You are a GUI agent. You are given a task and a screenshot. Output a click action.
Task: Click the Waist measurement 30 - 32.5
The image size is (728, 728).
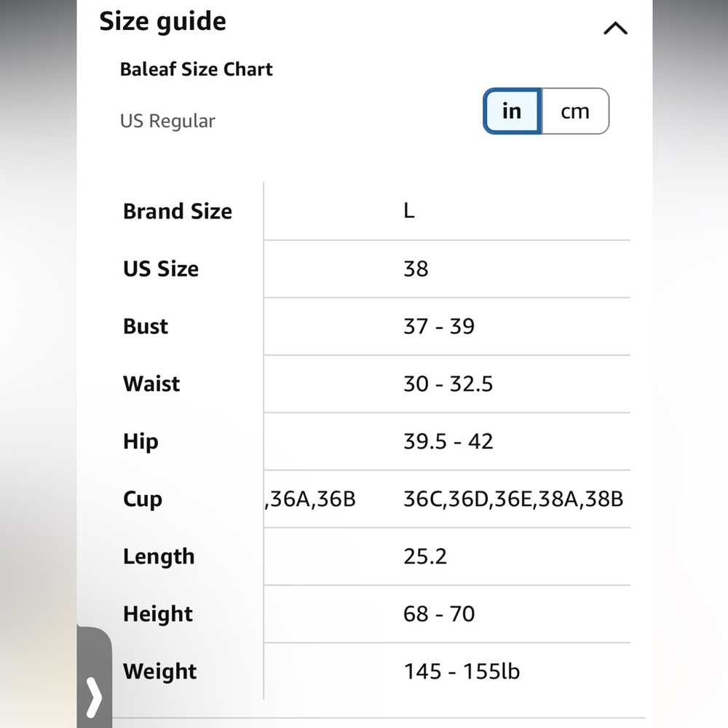click(x=448, y=384)
